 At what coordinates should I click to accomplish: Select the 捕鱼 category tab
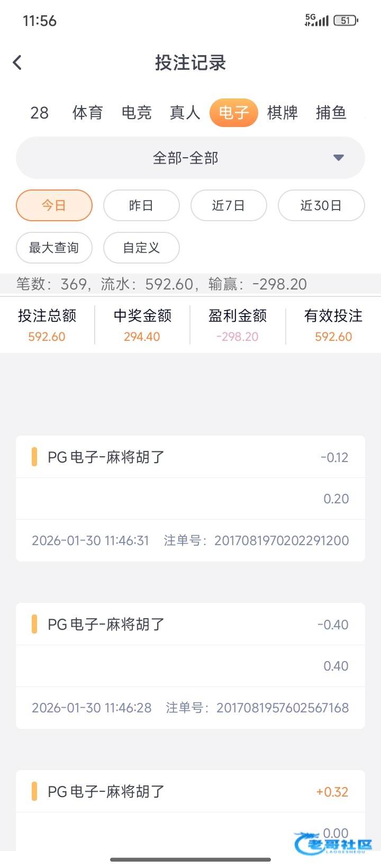[331, 113]
